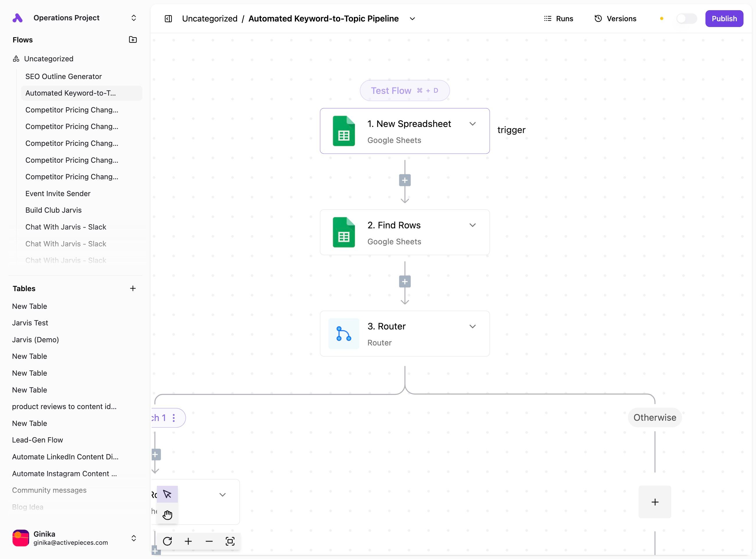756x559 pixels.
Task: Expand options for the New Spreadsheet step
Action: pos(472,124)
